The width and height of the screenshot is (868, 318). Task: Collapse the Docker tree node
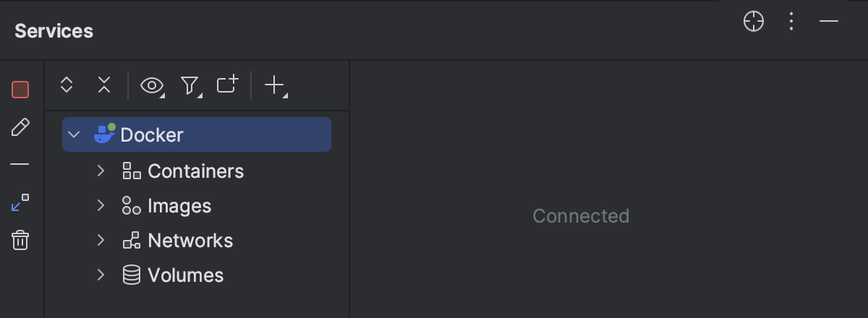[73, 134]
